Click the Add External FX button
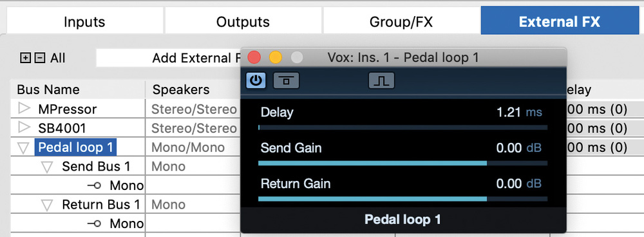The height and width of the screenshot is (237, 644). pyautogui.click(x=168, y=58)
